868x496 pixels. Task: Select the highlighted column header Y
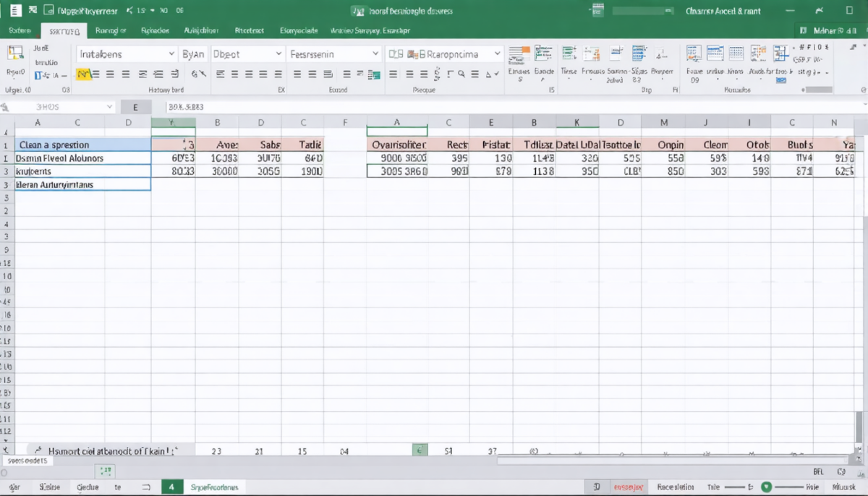[172, 122]
